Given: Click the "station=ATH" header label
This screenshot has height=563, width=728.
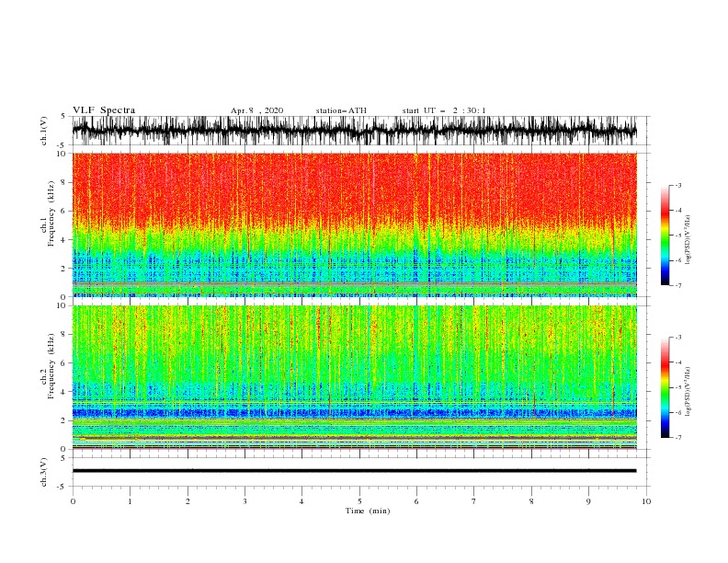Looking at the screenshot, I should pos(341,110).
